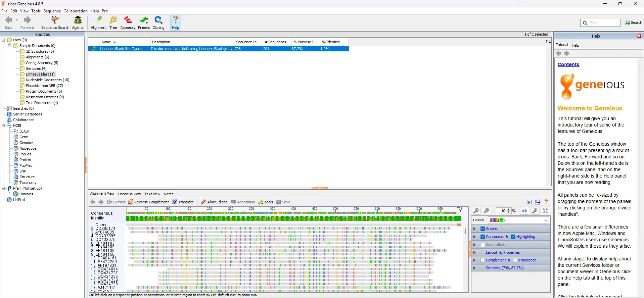Click the Translate button in viewer toolbar
This screenshot has height=298, width=644.
click(183, 202)
